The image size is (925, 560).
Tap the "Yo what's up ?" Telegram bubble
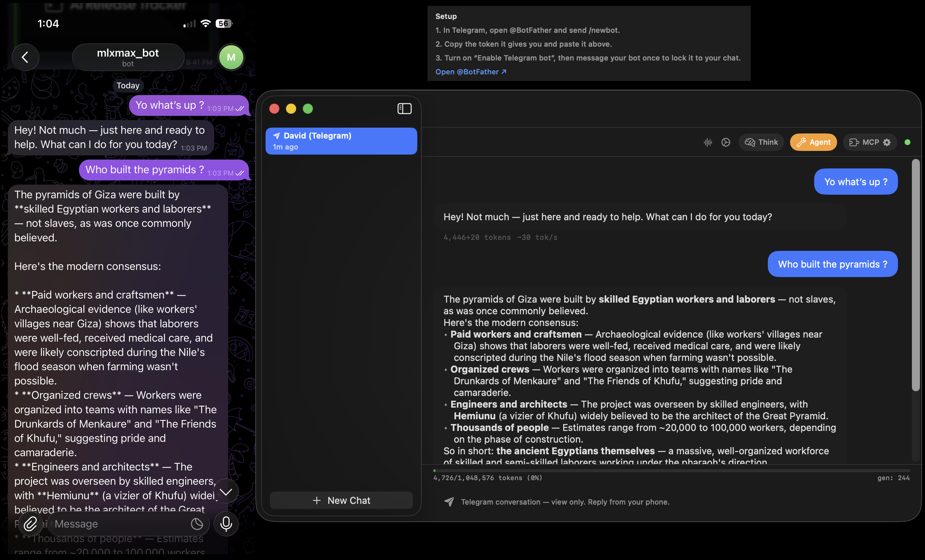[189, 105]
